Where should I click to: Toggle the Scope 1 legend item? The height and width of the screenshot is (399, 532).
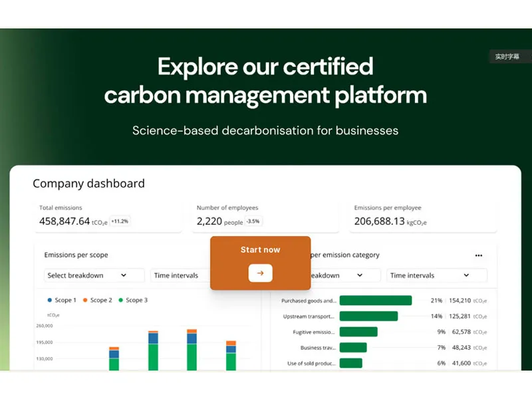63,301
